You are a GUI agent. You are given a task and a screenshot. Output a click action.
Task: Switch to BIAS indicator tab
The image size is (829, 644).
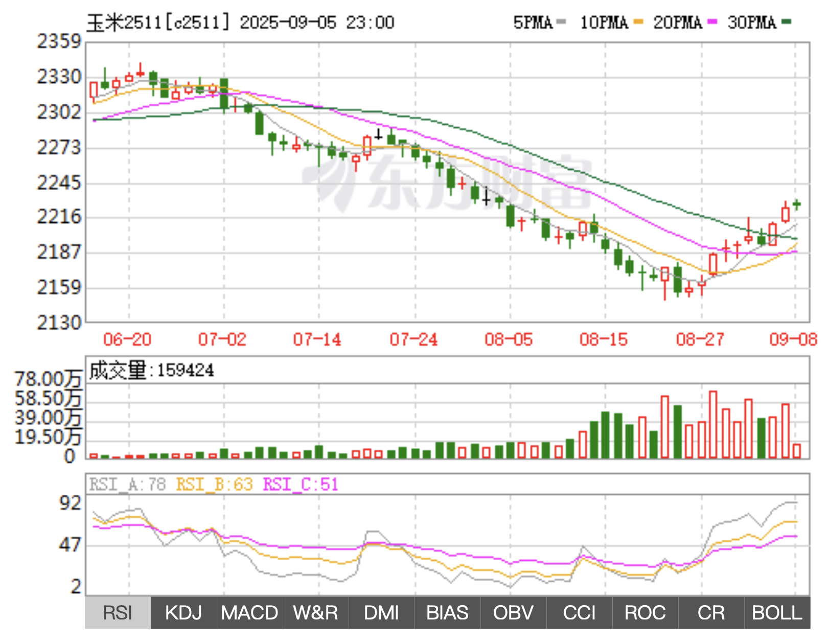point(447,612)
